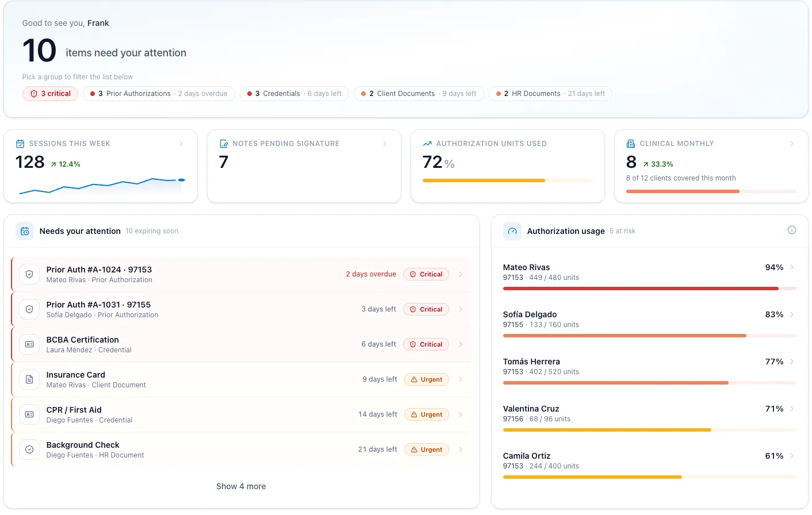
Task: Open BCBA Certification row chevron
Action: click(x=461, y=344)
